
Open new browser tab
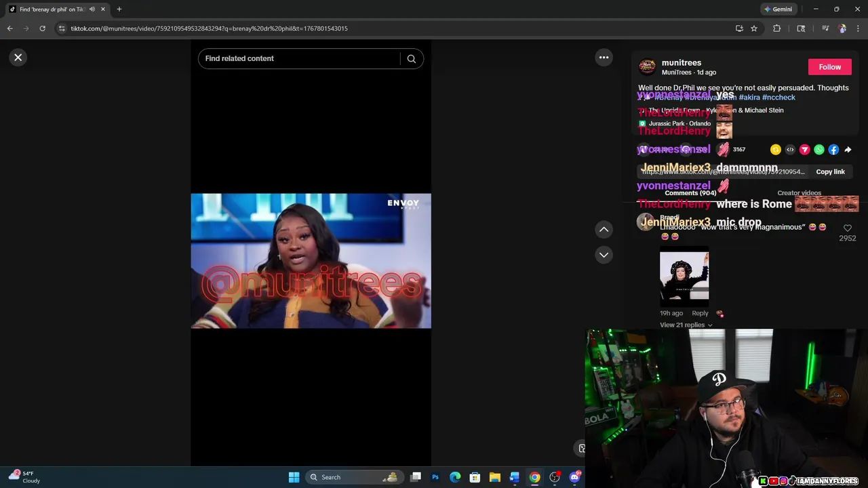pyautogui.click(x=119, y=9)
